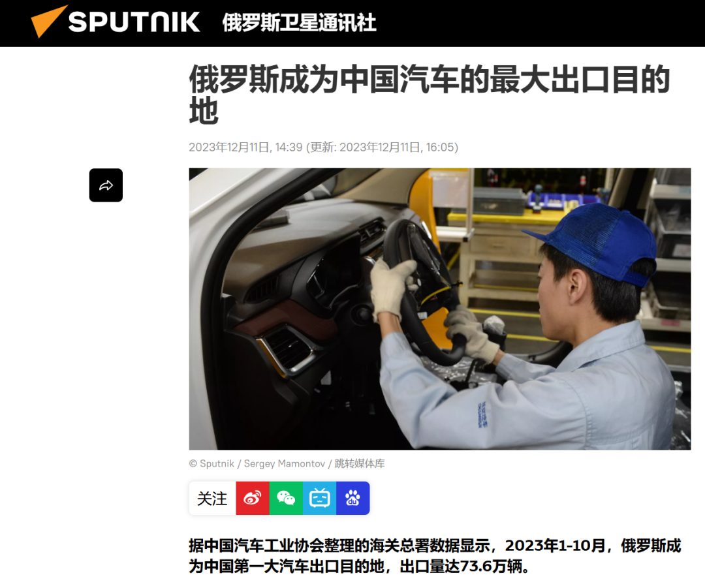Click the Sergey Mamontov photo credit

click(x=284, y=463)
